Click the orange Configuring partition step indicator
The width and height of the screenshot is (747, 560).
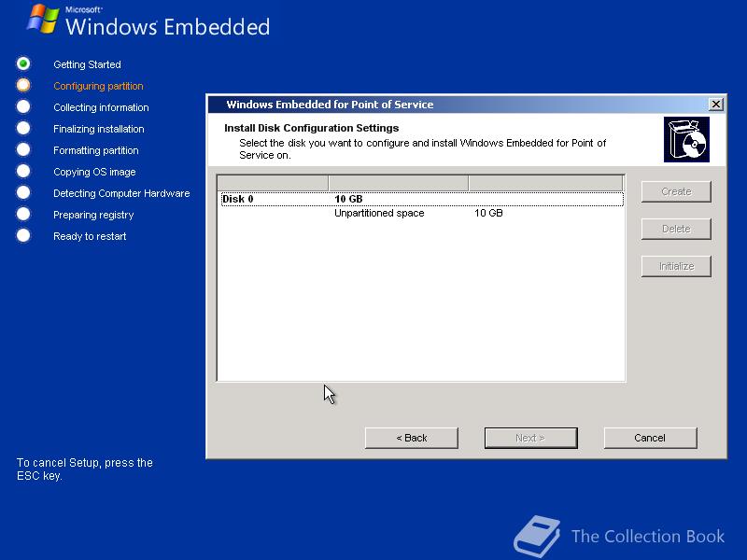23,85
